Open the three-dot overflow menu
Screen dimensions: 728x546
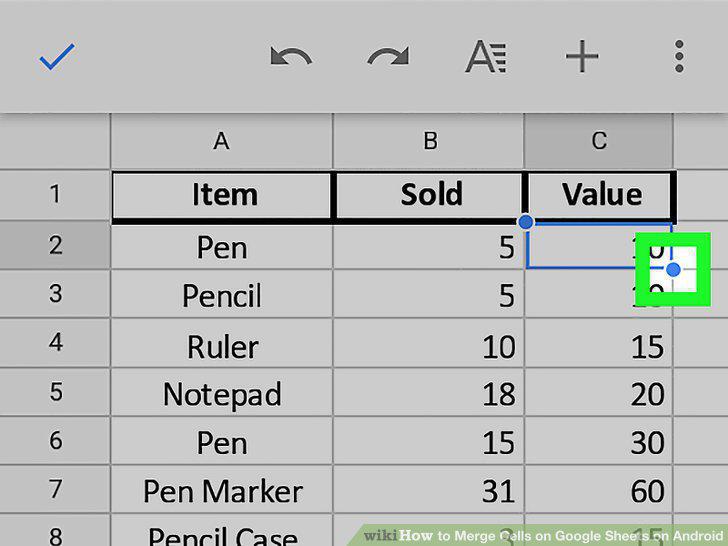(x=679, y=57)
